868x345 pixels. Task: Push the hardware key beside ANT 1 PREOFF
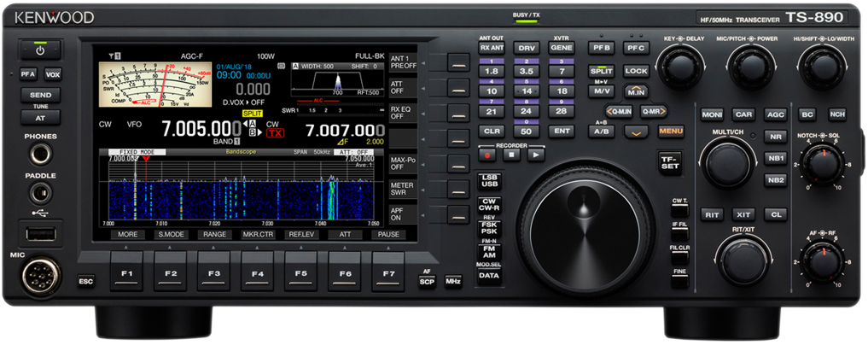[x=458, y=62]
